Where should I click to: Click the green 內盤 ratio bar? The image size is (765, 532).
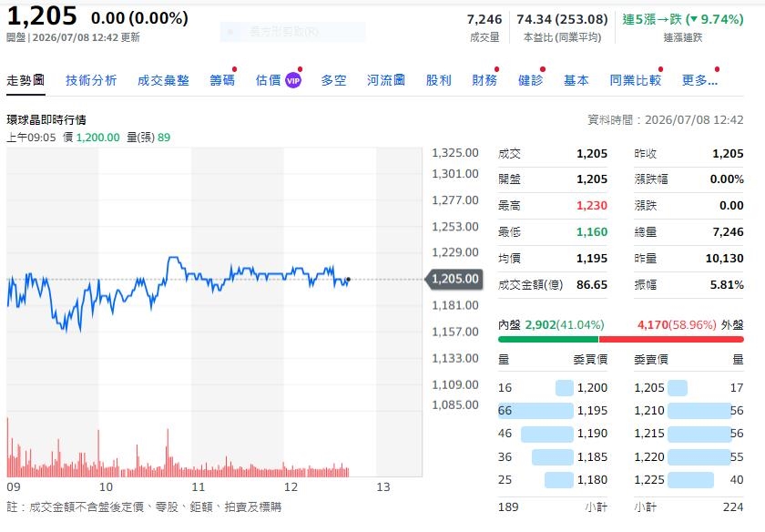(x=548, y=339)
